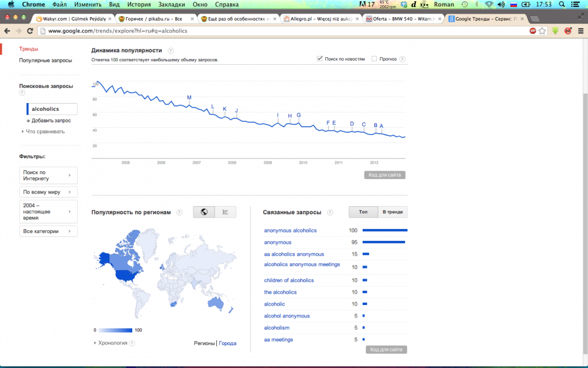
Task: Show help icon next to Прогноз
Action: coord(402,59)
